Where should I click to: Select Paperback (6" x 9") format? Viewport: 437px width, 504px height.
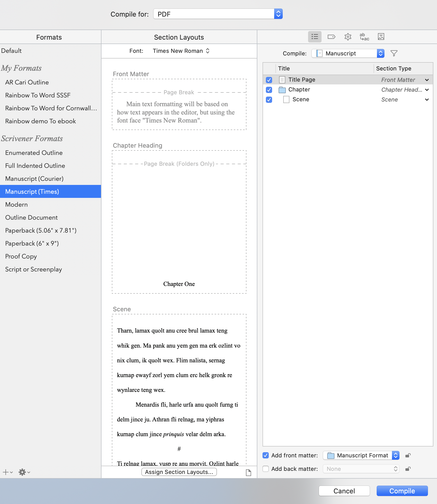(50, 243)
